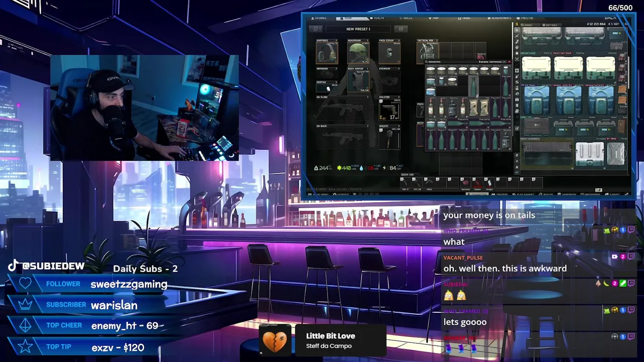Select the medical cross stash filter icon

(x=517, y=71)
